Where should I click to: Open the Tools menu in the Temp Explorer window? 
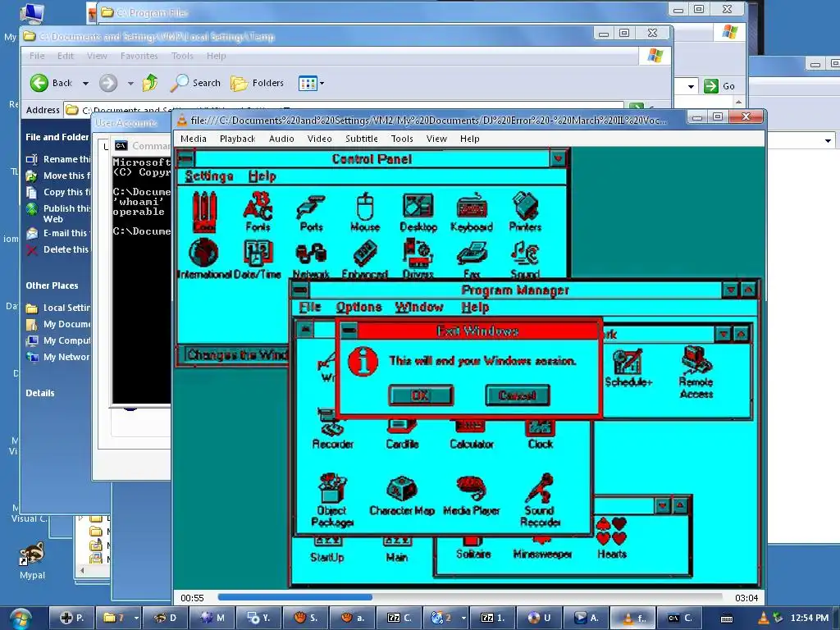click(x=182, y=56)
